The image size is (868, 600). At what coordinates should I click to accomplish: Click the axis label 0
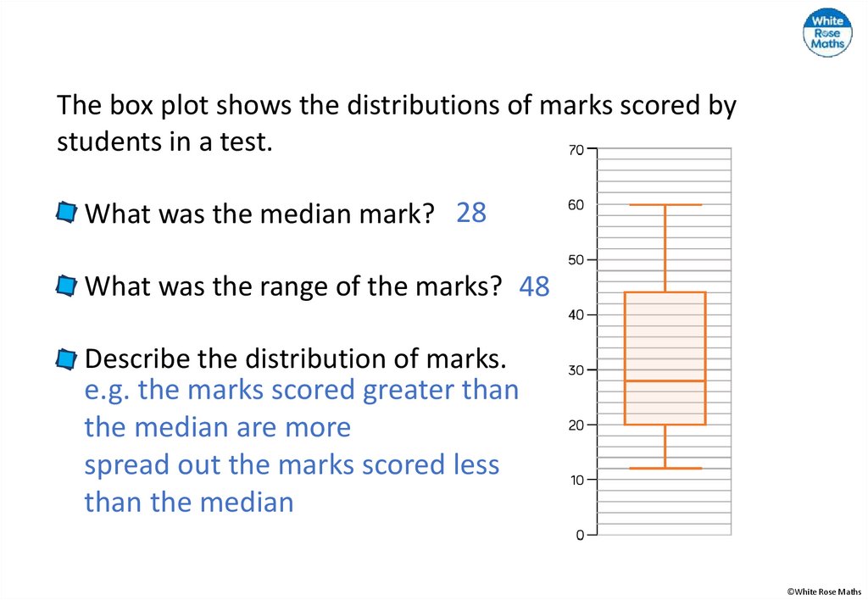(x=580, y=535)
